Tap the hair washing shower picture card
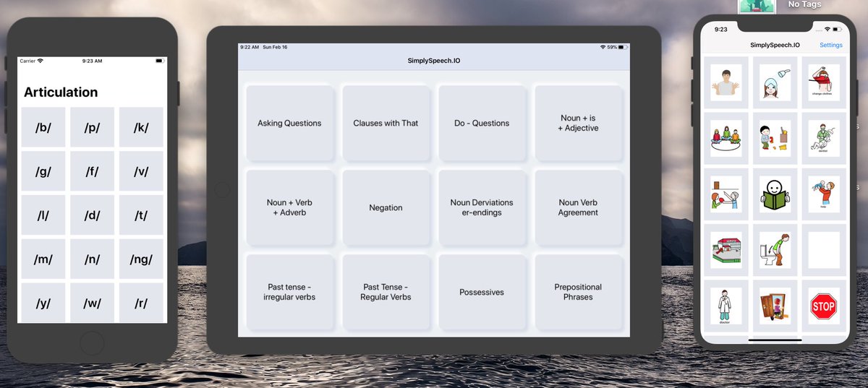The image size is (868, 388). point(775,82)
